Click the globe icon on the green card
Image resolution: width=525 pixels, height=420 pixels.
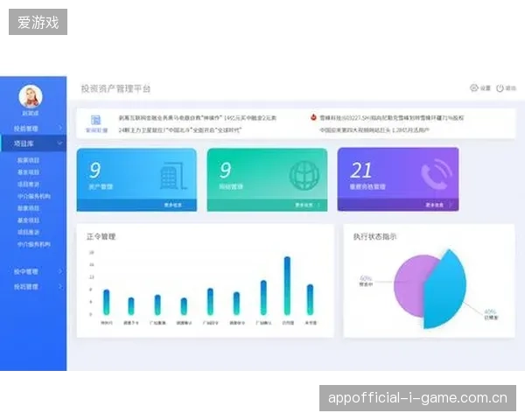point(304,176)
